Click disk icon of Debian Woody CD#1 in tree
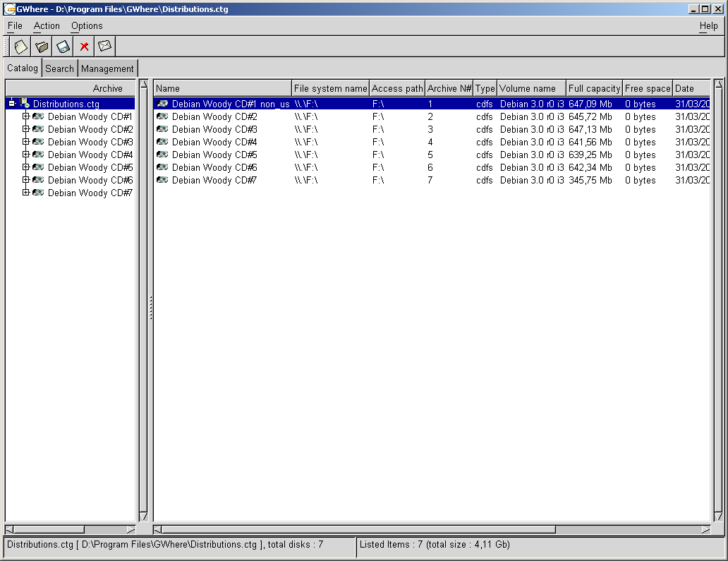 [38, 116]
